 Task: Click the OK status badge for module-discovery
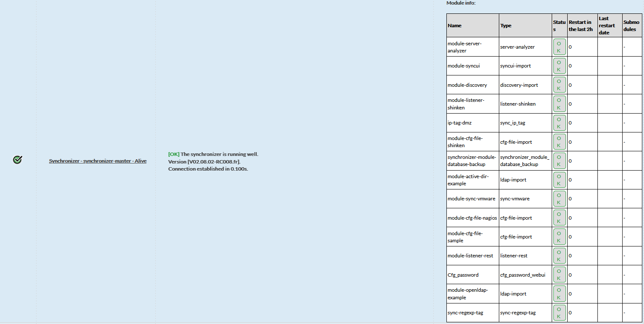[559, 85]
